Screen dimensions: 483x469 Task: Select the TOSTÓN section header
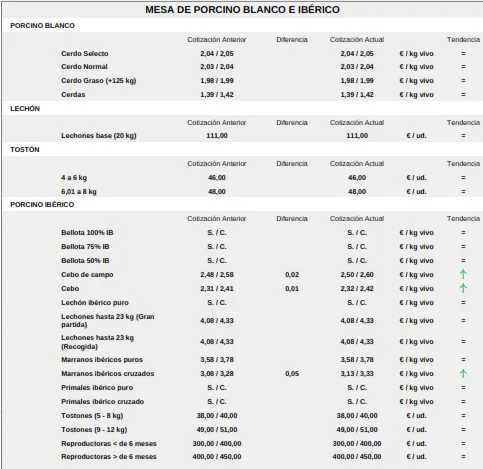pos(25,150)
